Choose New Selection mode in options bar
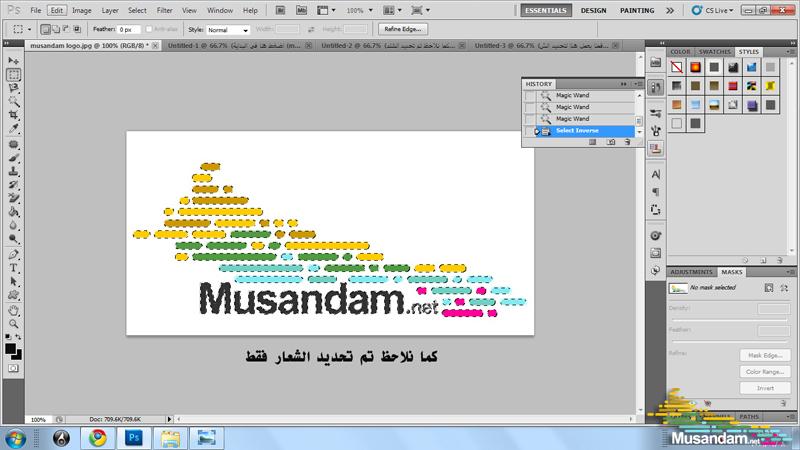Image resolution: width=800 pixels, height=450 pixels. 45,30
